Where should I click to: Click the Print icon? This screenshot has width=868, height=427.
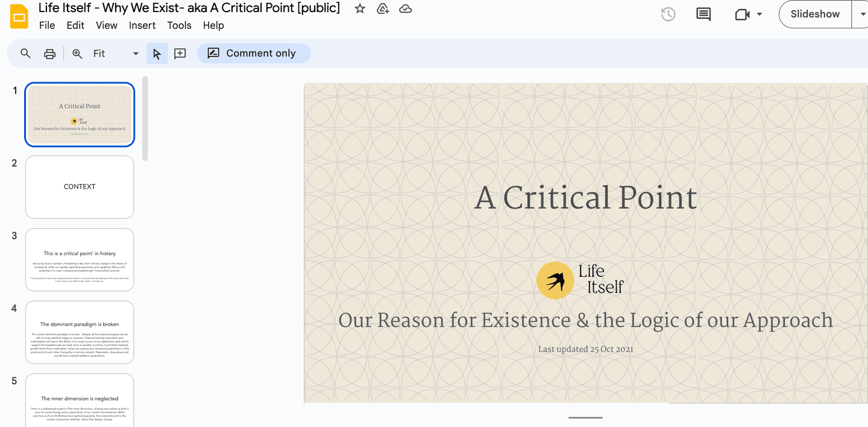click(x=49, y=53)
